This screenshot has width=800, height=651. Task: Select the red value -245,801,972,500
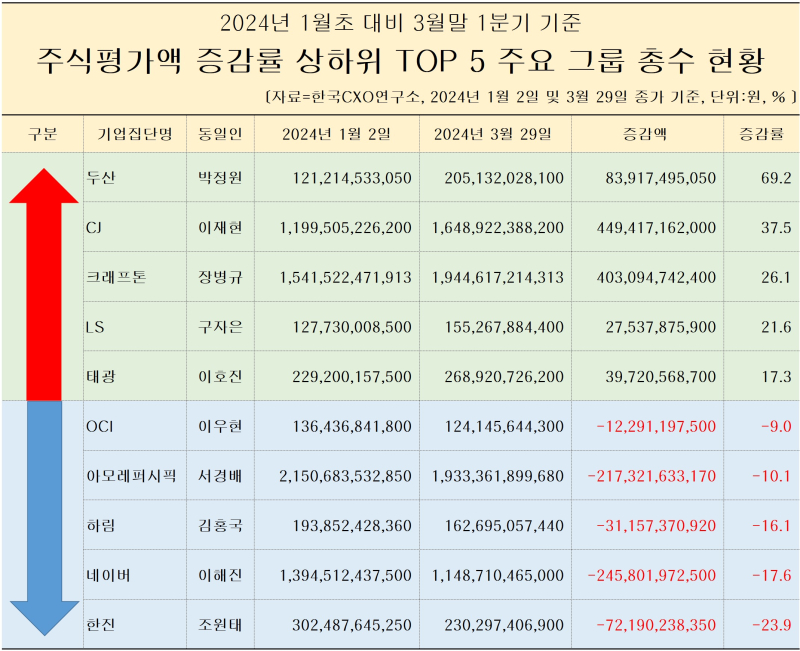[x=652, y=576]
